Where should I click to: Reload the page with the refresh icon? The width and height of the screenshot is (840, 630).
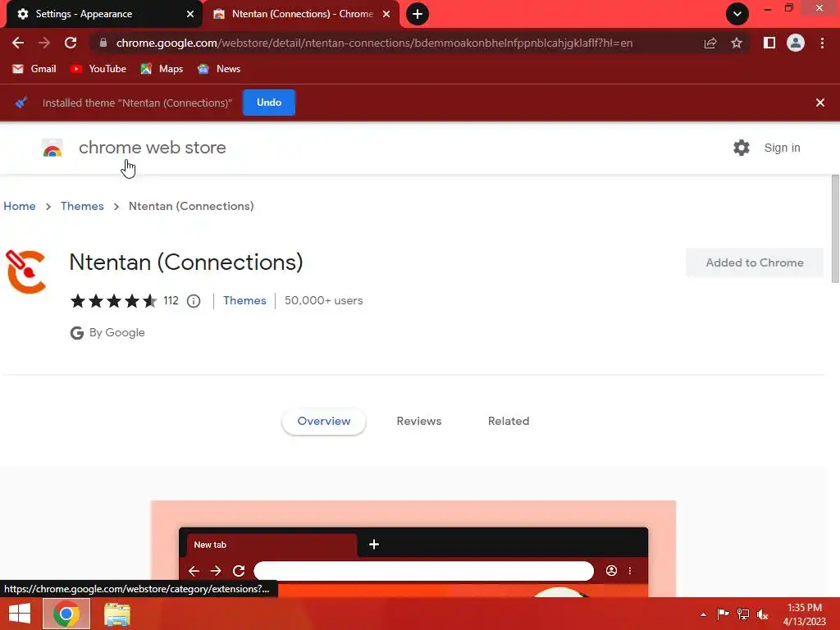71,43
